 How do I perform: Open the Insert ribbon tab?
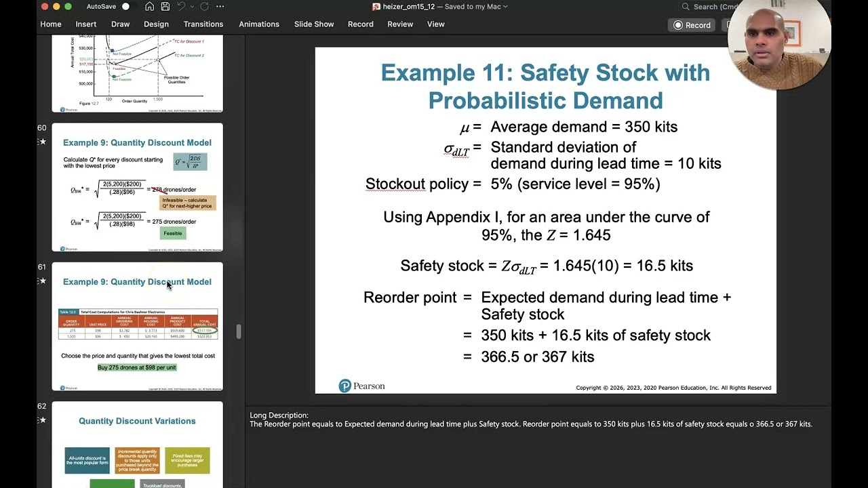[x=86, y=24]
